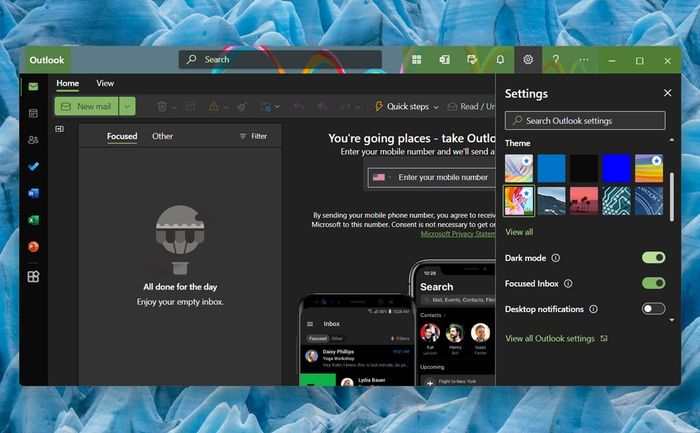Click the Read / Unread envelope button
The image size is (700, 433).
[471, 106]
